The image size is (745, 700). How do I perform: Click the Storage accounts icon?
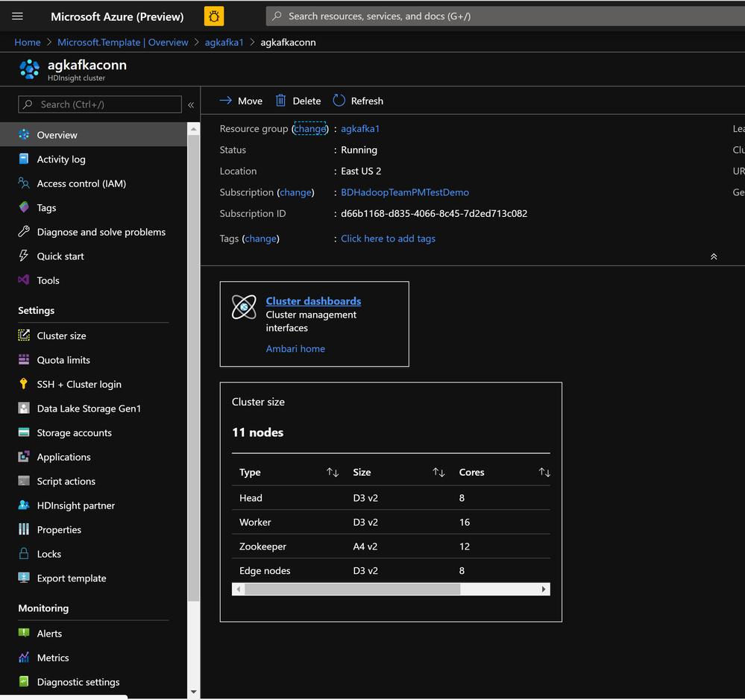click(x=24, y=432)
